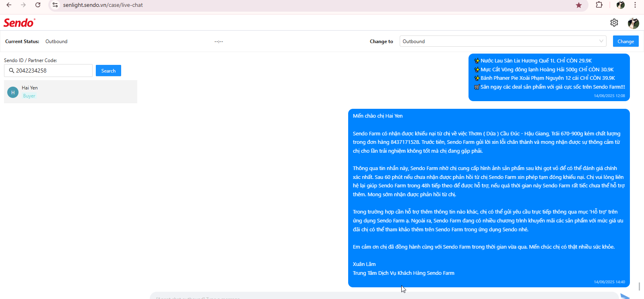Click the Change button
The width and height of the screenshot is (644, 299).
coord(625,41)
